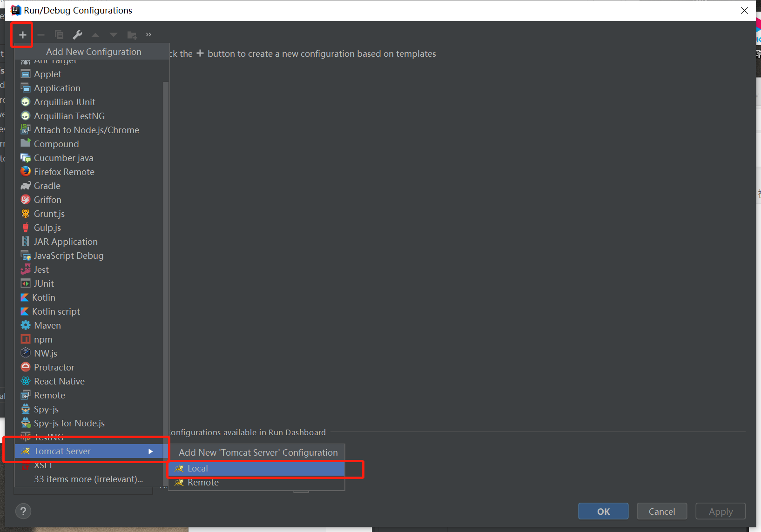Open Edit Templates wrench icon
The width and height of the screenshot is (761, 532).
click(77, 35)
